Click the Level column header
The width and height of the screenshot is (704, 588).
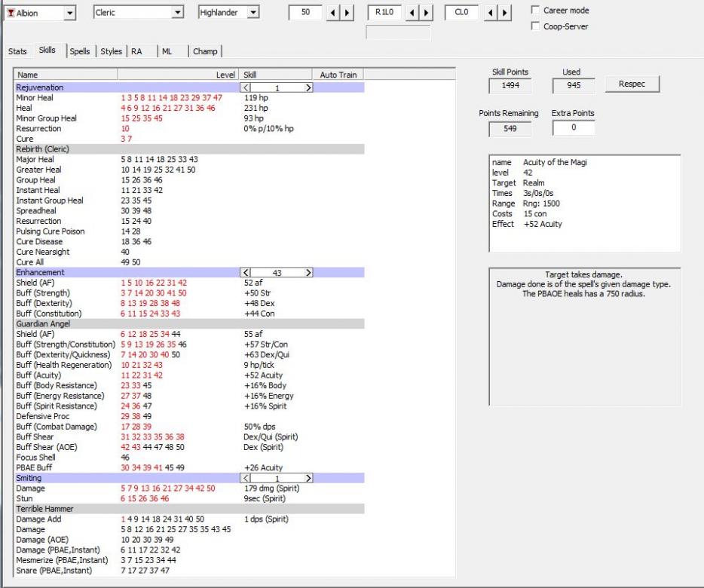[178, 75]
